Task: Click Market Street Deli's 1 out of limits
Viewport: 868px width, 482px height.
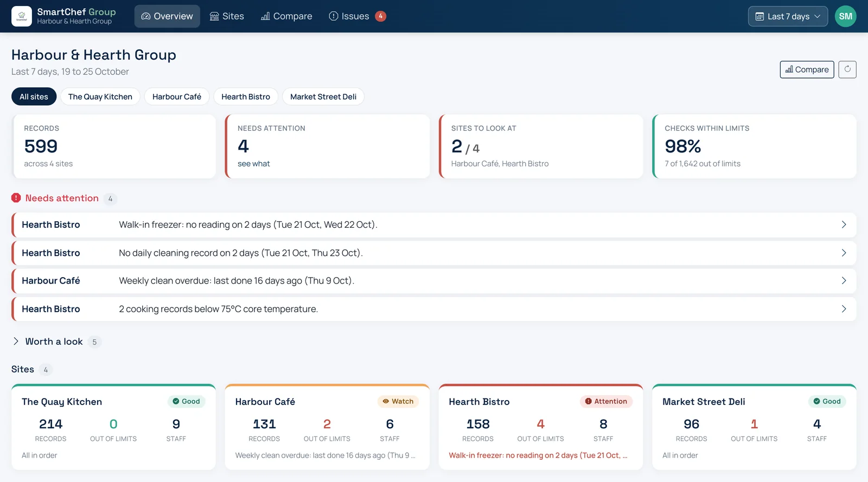Action: [754, 424]
